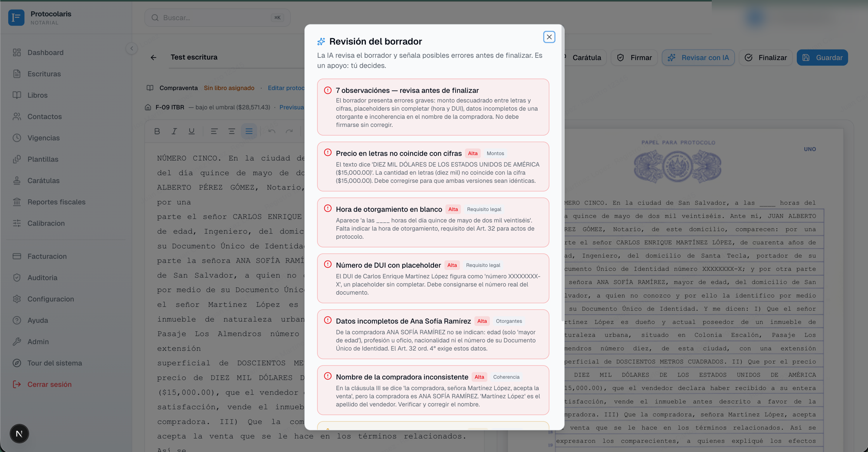Viewport: 868px width, 452px height.
Task: Click the Previsualizar link near F-09 ITBR
Action: 292,107
